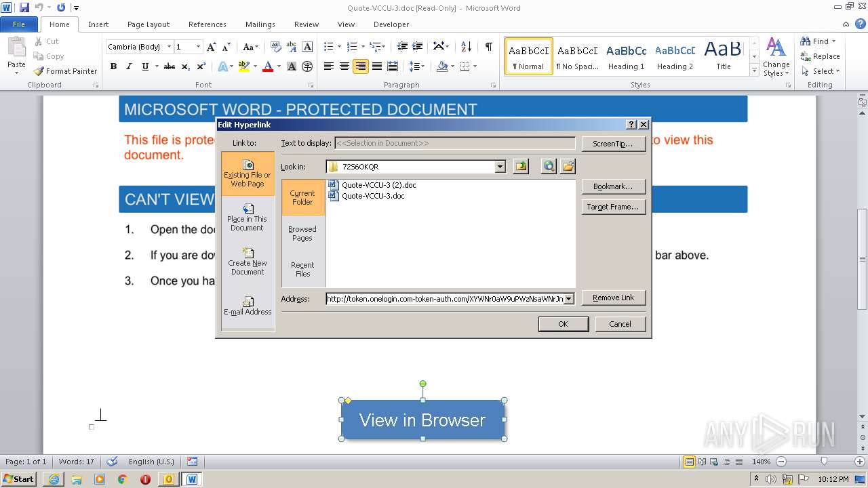Click the Bookmark button
This screenshot has height=488, width=868.
pos(614,186)
